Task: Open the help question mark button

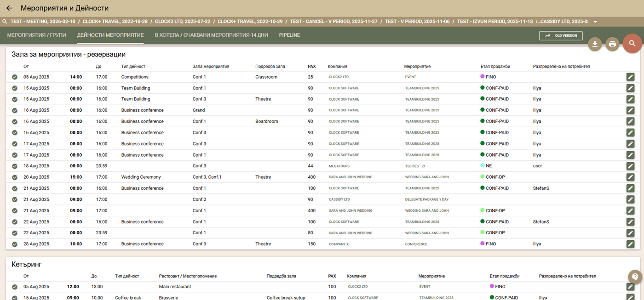Action: click(x=635, y=277)
